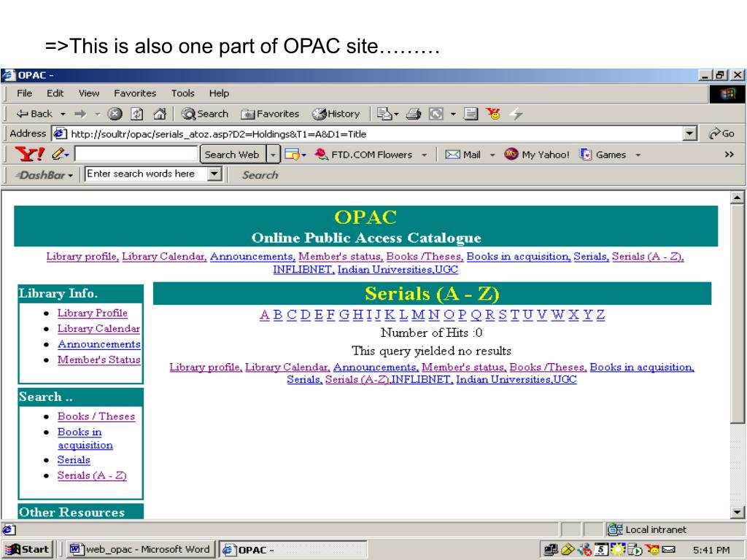The height and width of the screenshot is (560, 747).
Task: Select letter Z in alphabet index
Action: click(x=601, y=315)
